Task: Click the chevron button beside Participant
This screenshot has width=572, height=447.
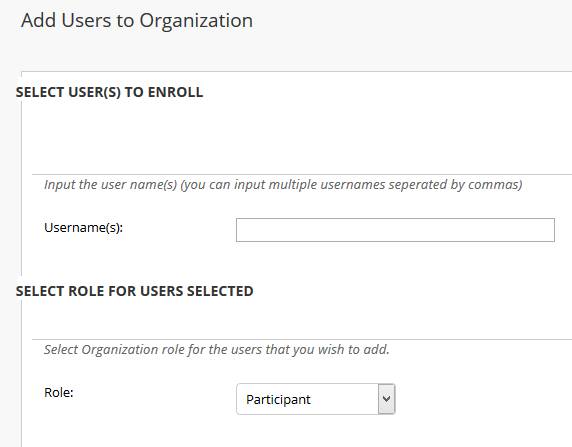Action: point(386,399)
